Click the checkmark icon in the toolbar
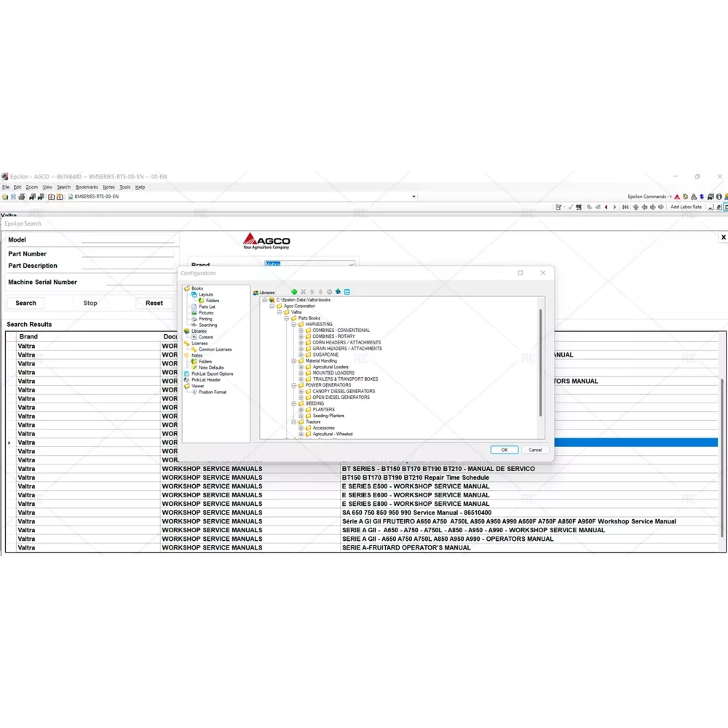The width and height of the screenshot is (728, 728). click(570, 207)
